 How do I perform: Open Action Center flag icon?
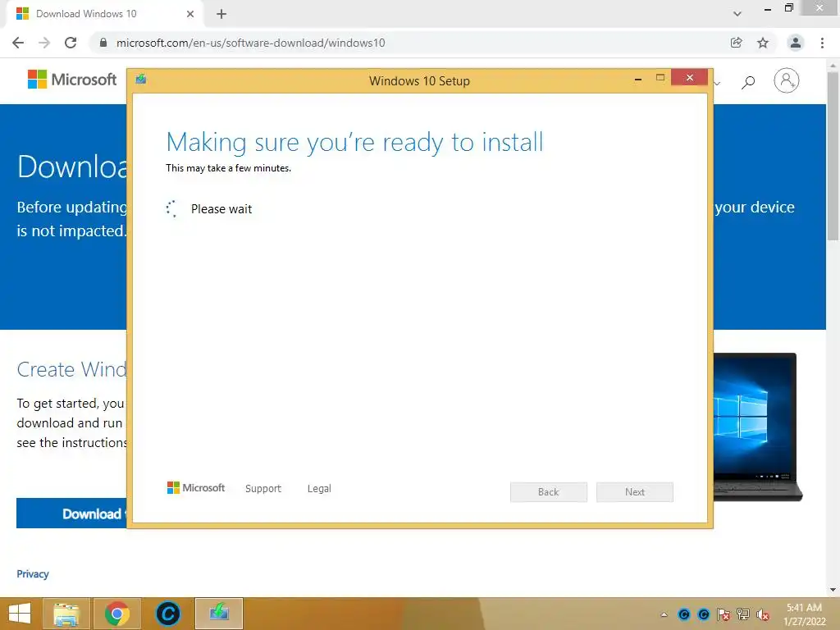tap(724, 614)
